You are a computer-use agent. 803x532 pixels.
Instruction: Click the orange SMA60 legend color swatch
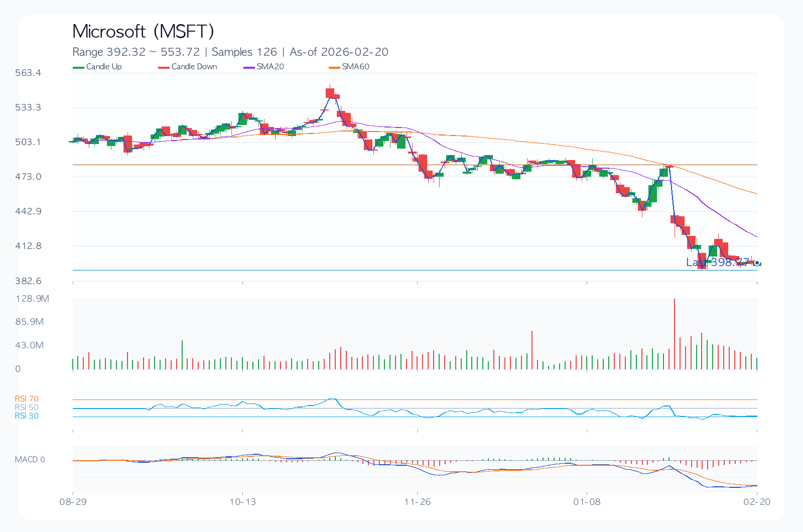pos(334,67)
